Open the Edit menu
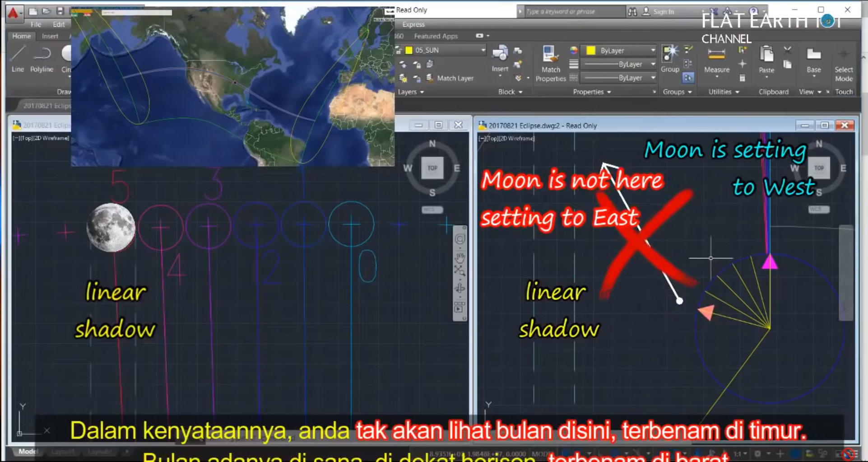 point(59,24)
